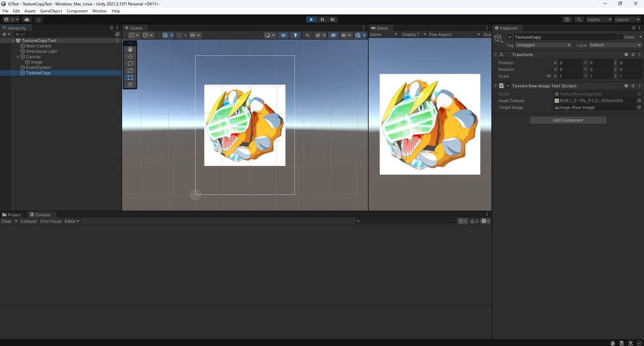This screenshot has height=346, width=644.
Task: Toggle scene lighting in Scene view toolbar
Action: [x=295, y=34]
